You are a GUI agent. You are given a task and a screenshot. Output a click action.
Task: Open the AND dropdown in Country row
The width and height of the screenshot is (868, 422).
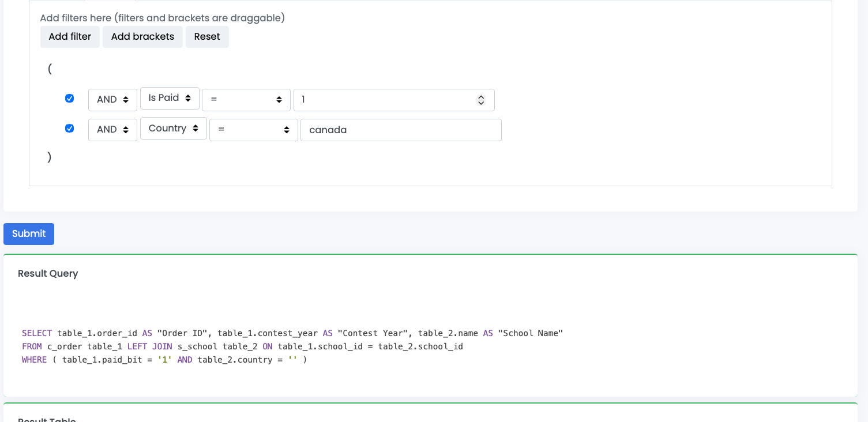pyautogui.click(x=112, y=130)
